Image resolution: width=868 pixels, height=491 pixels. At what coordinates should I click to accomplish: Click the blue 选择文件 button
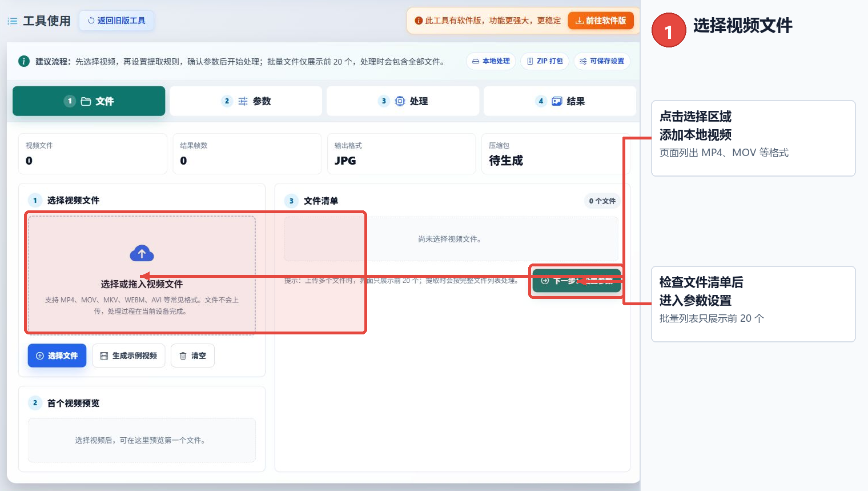pyautogui.click(x=57, y=356)
